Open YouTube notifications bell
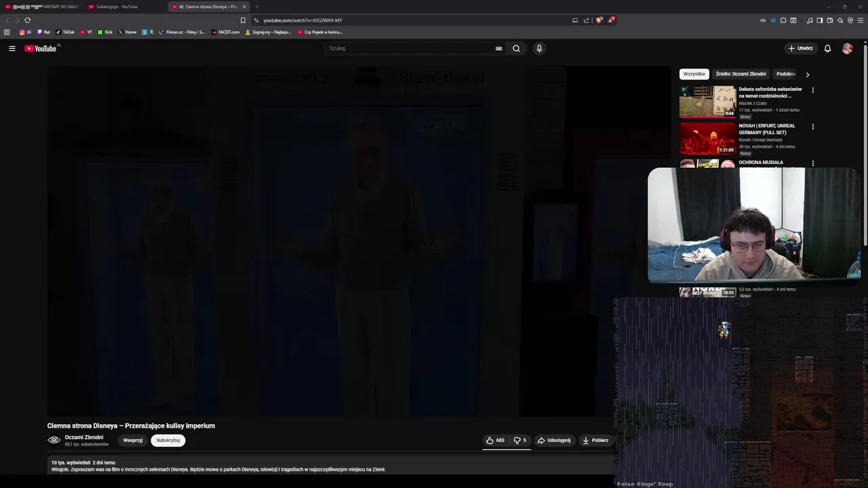Screen dimensions: 868x488 point(827,48)
